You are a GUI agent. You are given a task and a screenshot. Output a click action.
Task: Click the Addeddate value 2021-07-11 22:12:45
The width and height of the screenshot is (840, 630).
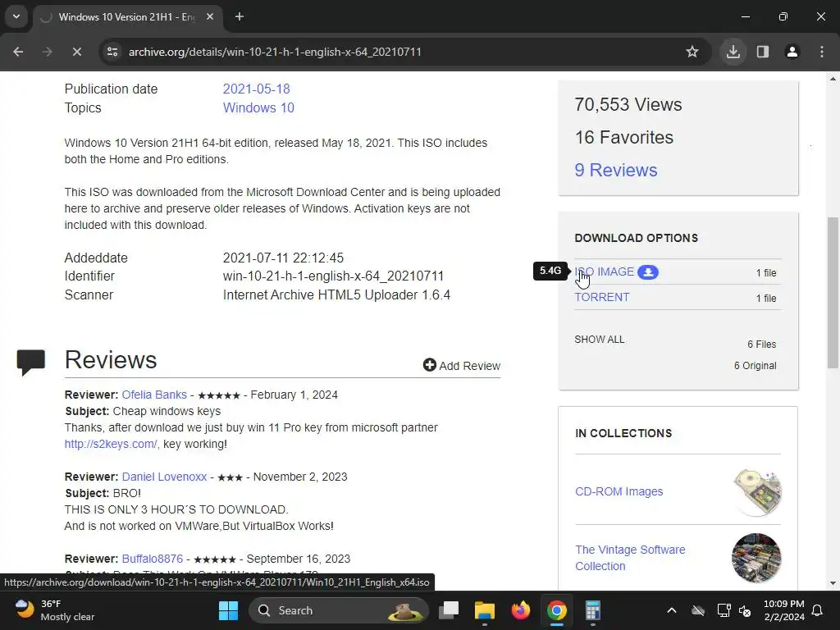[x=283, y=258]
